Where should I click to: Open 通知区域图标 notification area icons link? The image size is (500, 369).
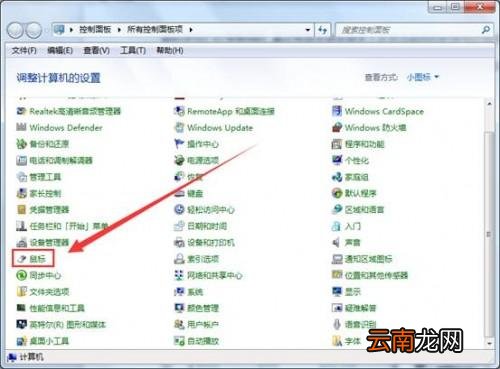click(x=369, y=259)
